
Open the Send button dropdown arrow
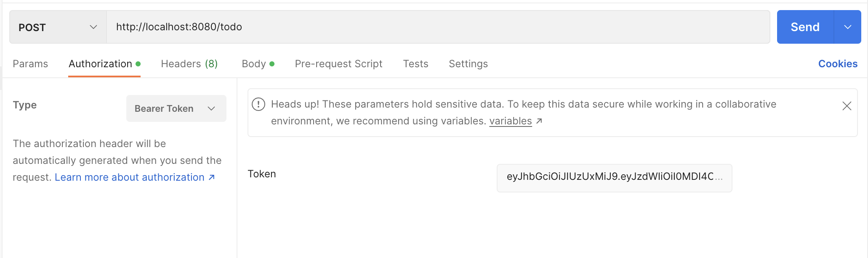847,26
